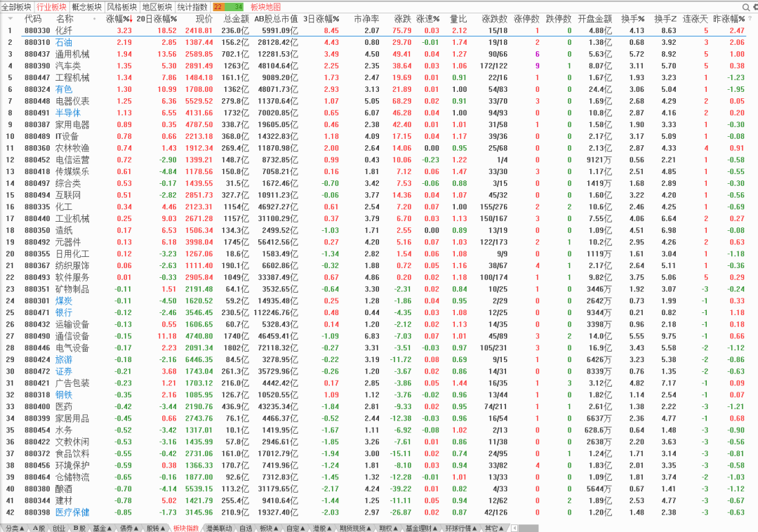Sort by the 20日涨幅% column header
Screen dimensions: 758x532
(x=157, y=19)
